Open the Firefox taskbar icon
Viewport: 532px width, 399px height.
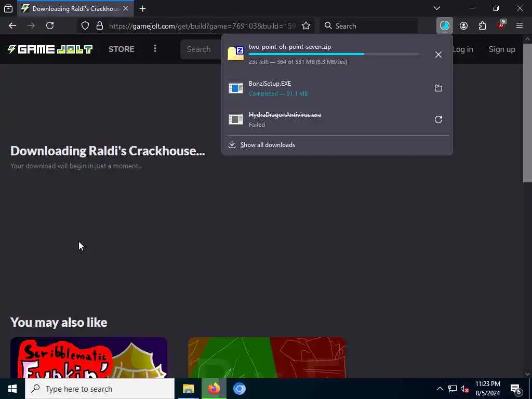[x=214, y=389]
